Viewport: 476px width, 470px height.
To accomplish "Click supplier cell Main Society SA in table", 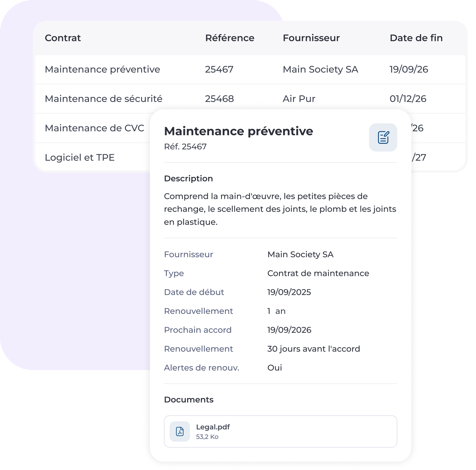I will tap(320, 69).
